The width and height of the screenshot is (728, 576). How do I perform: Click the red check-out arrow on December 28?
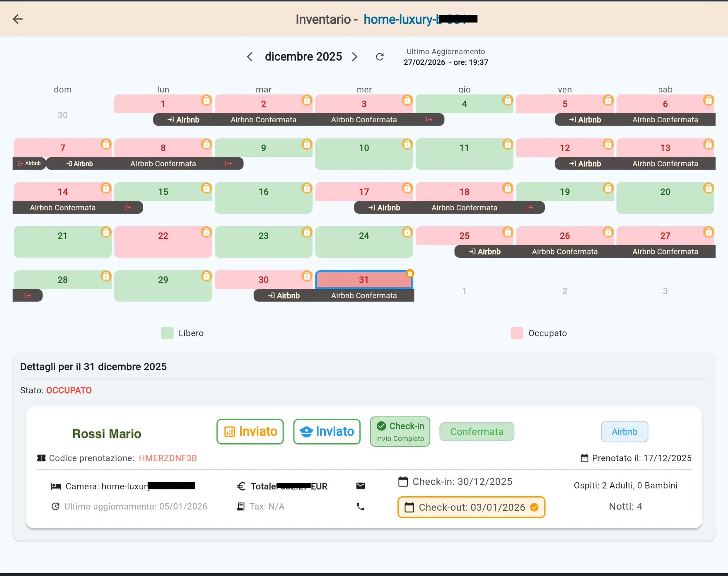click(28, 295)
